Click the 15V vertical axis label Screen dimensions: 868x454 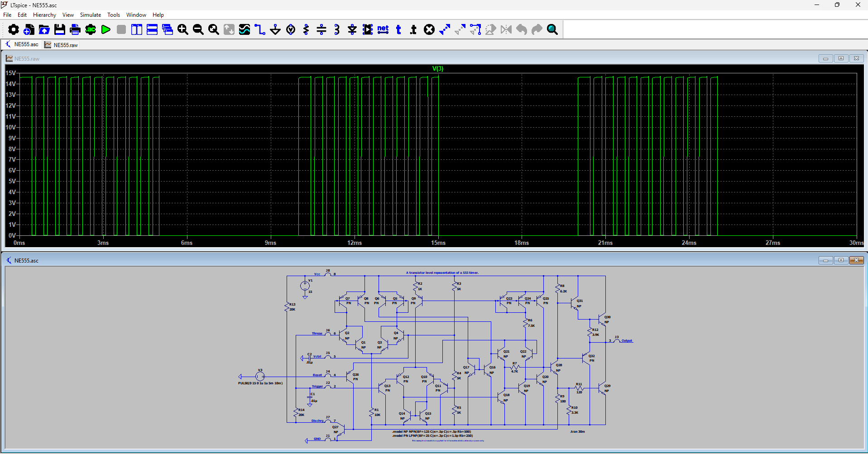11,73
